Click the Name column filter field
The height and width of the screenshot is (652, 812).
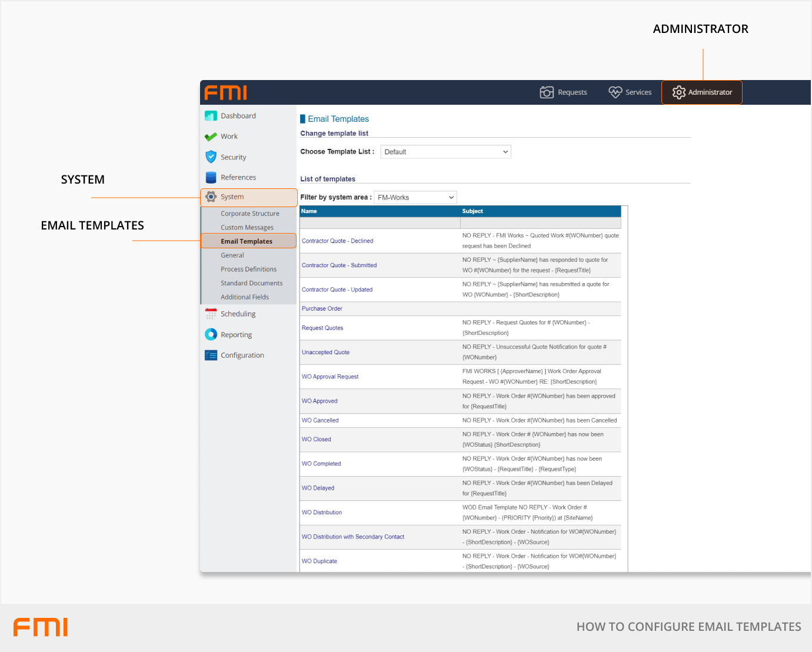tap(380, 223)
